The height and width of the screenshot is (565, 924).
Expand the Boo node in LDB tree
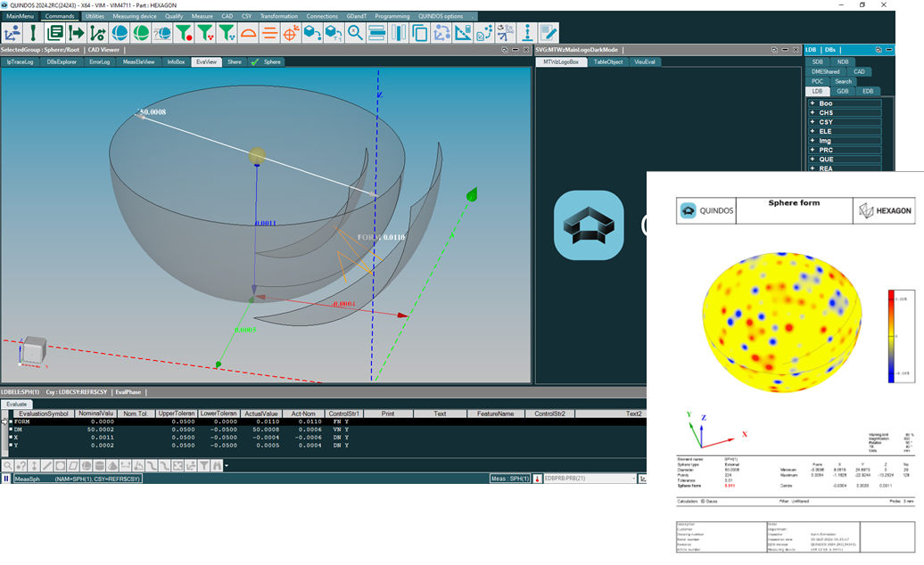pos(812,103)
